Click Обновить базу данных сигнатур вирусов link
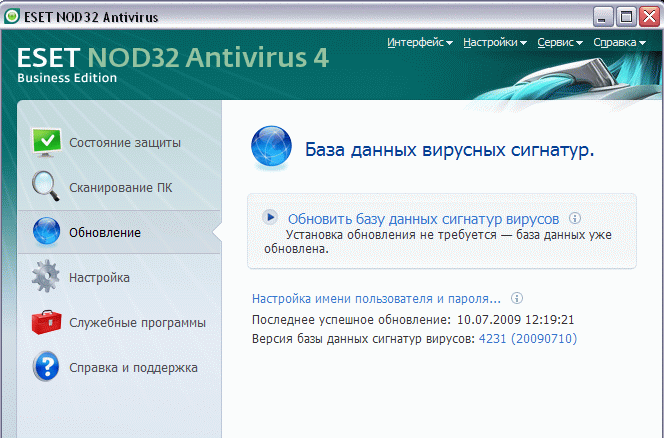Viewport: 664px width, 438px height. [423, 219]
